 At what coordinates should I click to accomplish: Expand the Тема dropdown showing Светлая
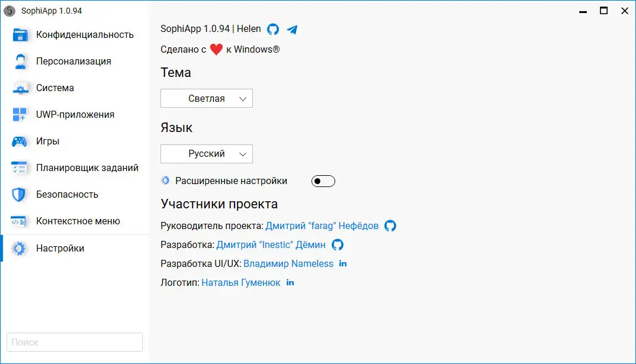207,99
